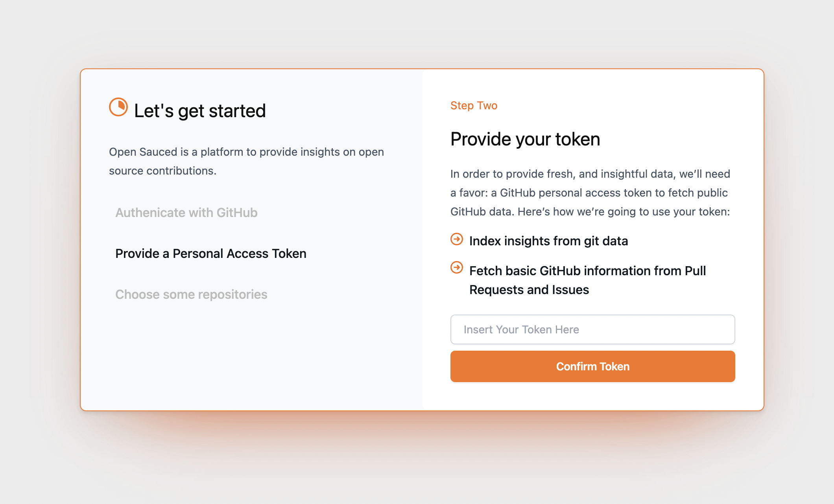
Task: Click the Step Two label
Action: [474, 105]
